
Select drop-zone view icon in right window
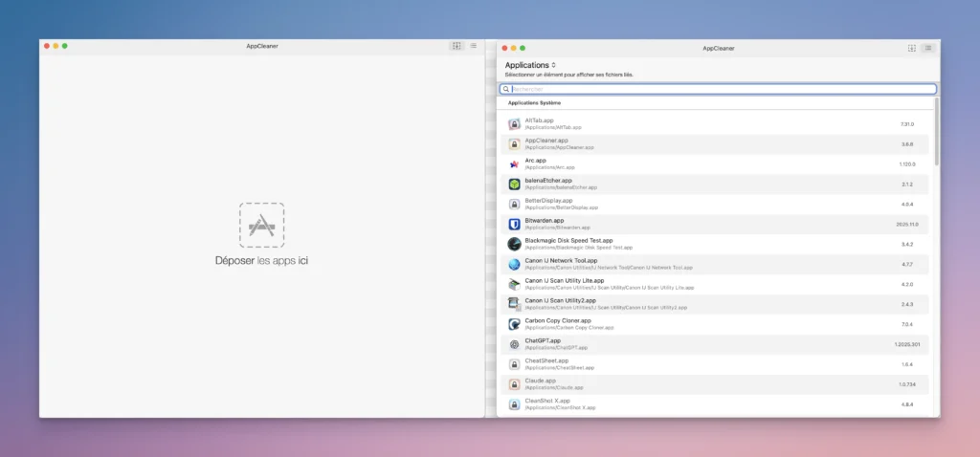click(x=912, y=48)
